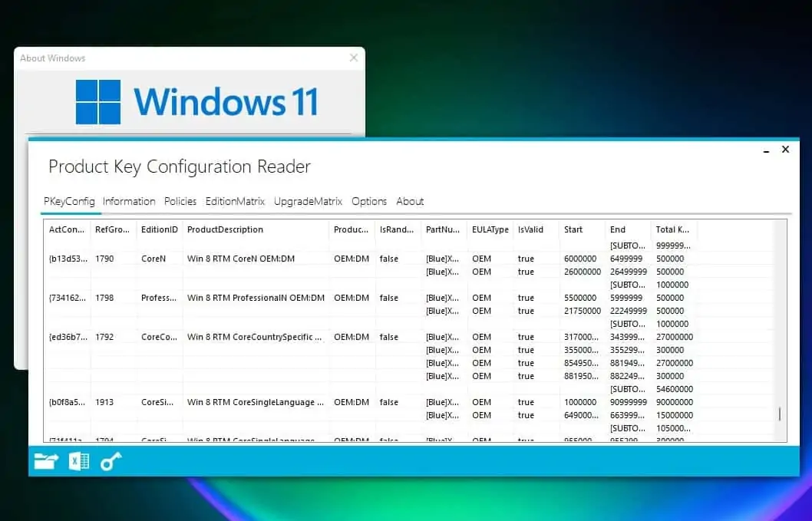Switch to the Information tab
Screen dimensions: 812x521
[128, 201]
